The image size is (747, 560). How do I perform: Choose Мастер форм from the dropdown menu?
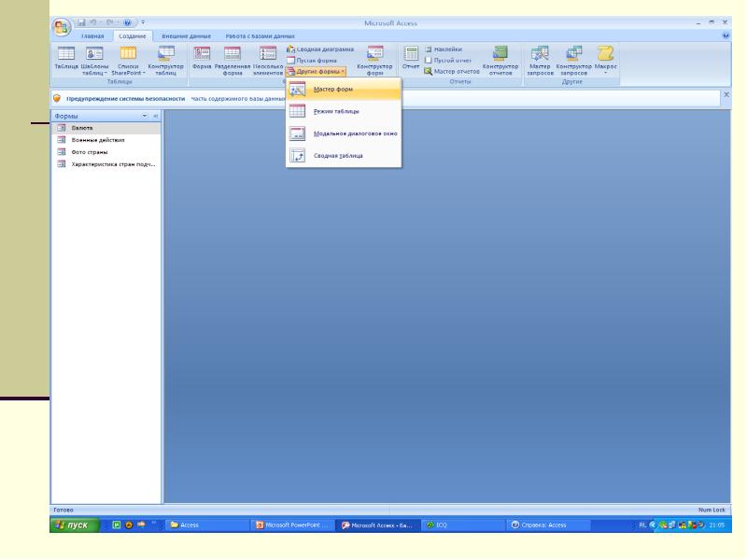(x=344, y=89)
